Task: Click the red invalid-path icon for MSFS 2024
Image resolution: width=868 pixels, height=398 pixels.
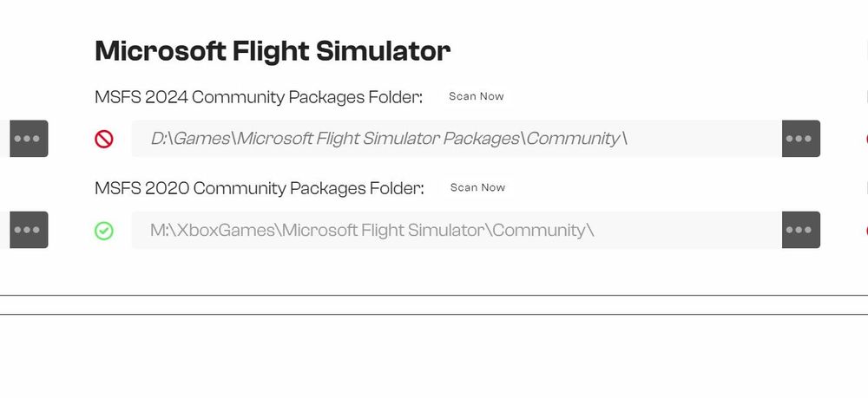Action: pos(104,139)
